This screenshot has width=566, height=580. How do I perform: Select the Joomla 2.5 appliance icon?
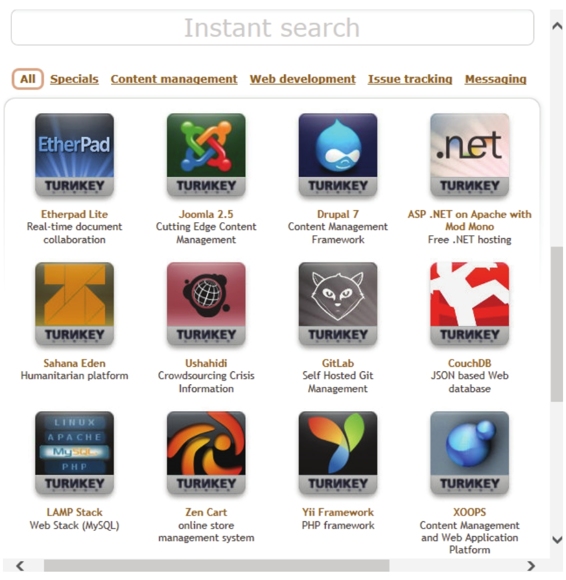coord(206,155)
